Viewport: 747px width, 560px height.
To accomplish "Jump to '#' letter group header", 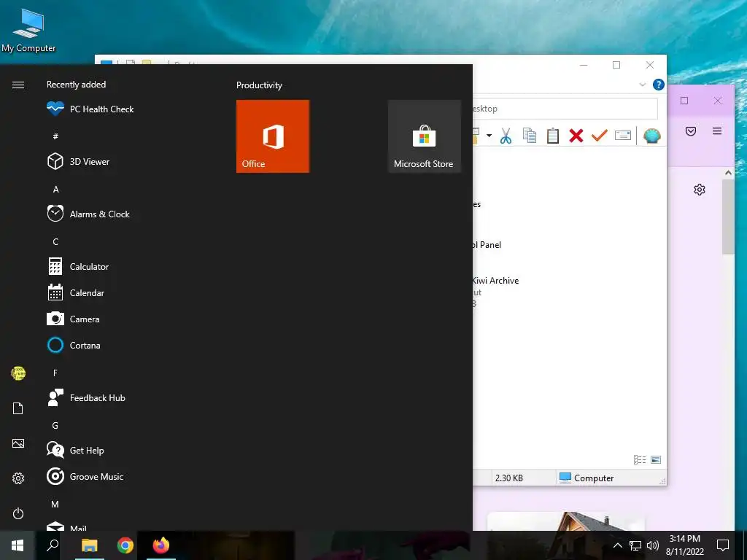I will (x=55, y=136).
